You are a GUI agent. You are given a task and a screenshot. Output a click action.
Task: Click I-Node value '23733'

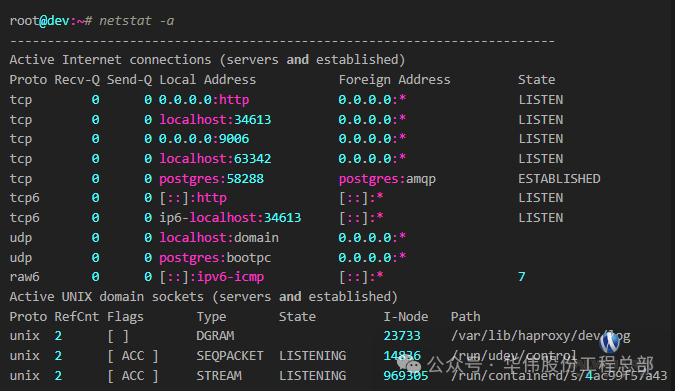click(x=402, y=336)
